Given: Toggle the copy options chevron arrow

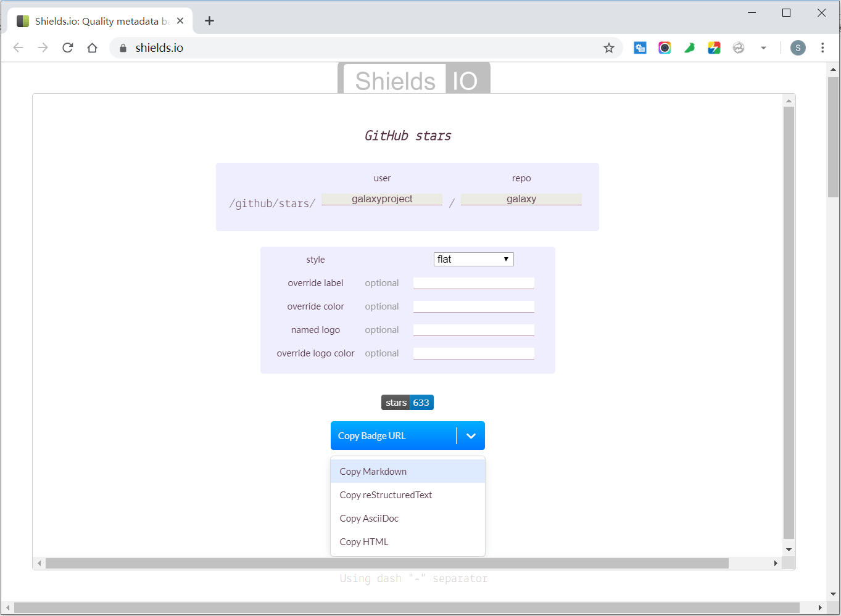Looking at the screenshot, I should click(x=471, y=436).
